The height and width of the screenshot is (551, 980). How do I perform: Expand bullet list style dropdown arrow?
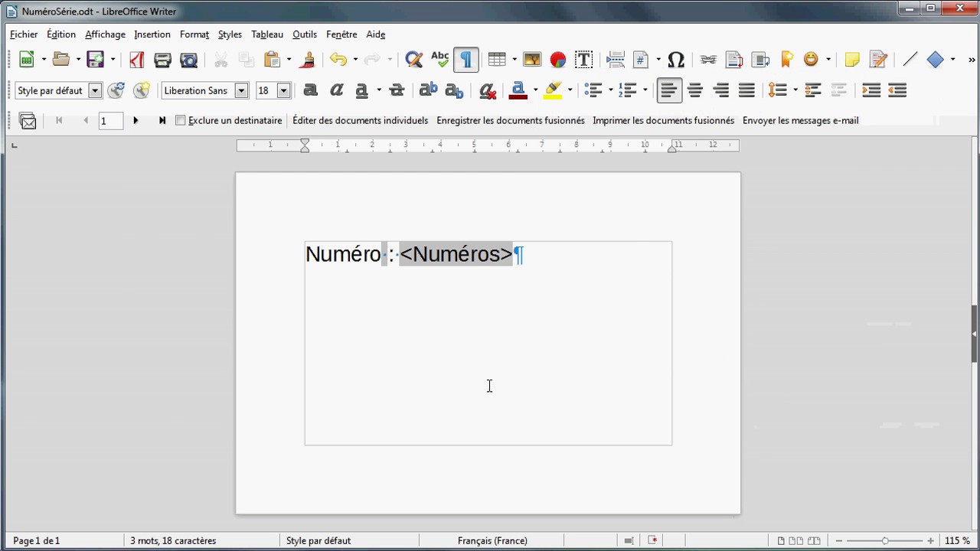pyautogui.click(x=610, y=90)
